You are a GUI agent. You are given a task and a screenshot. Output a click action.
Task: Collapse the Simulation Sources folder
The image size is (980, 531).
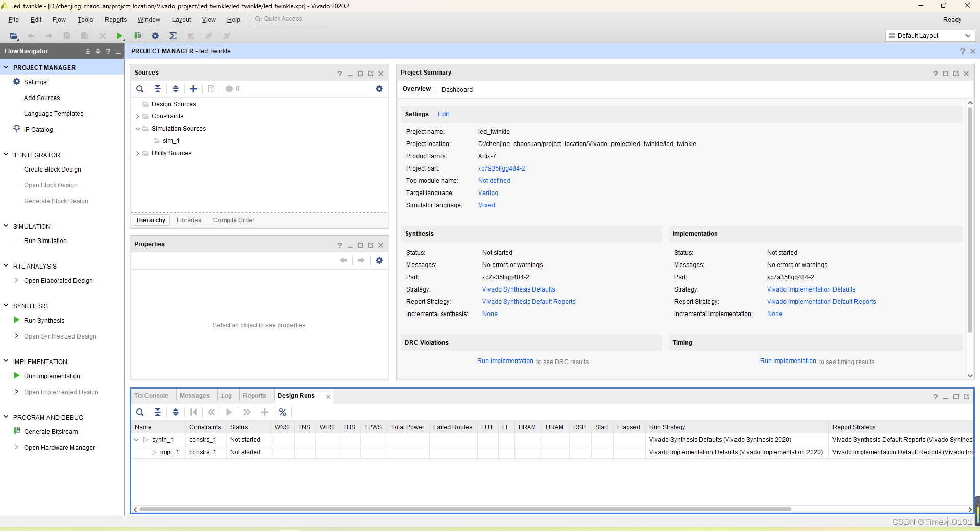(138, 129)
